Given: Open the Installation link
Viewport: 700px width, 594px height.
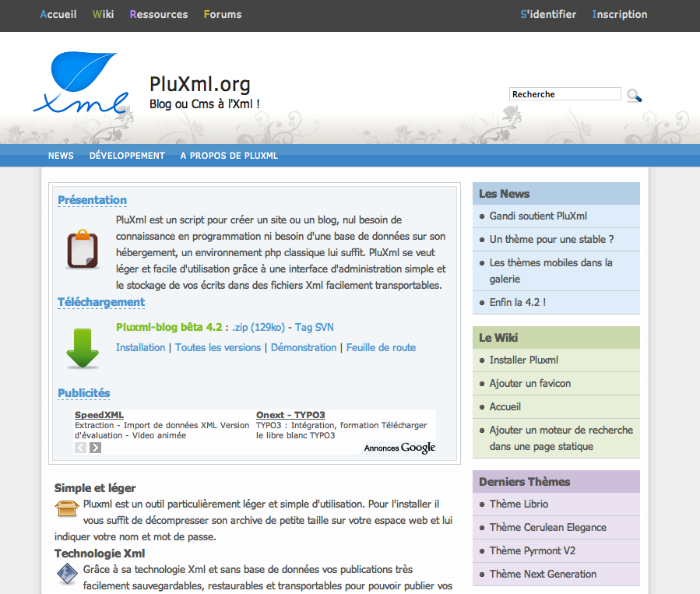Looking at the screenshot, I should [x=141, y=347].
